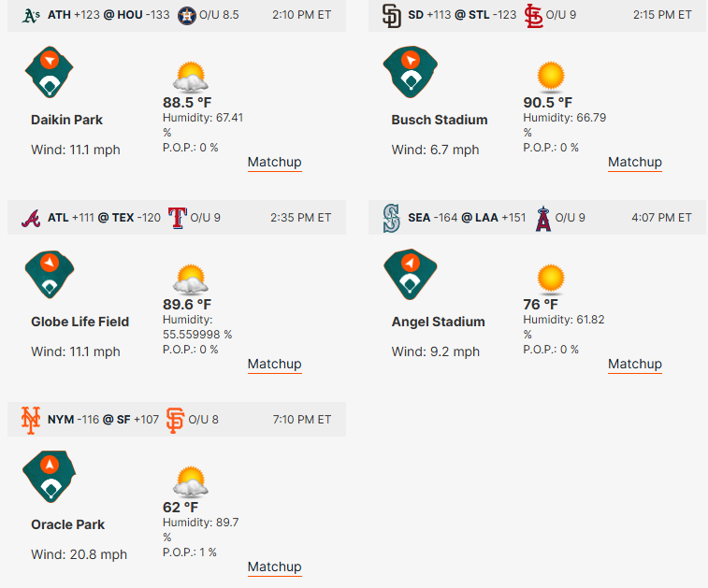Open the Matchup link for NYM @ SF
The height and width of the screenshot is (588, 708).
pyautogui.click(x=274, y=566)
